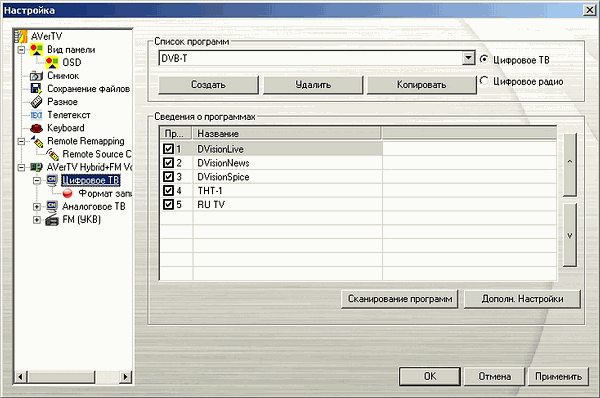Click the OSD tree icon
Image resolution: width=600 pixels, height=398 pixels.
52,62
